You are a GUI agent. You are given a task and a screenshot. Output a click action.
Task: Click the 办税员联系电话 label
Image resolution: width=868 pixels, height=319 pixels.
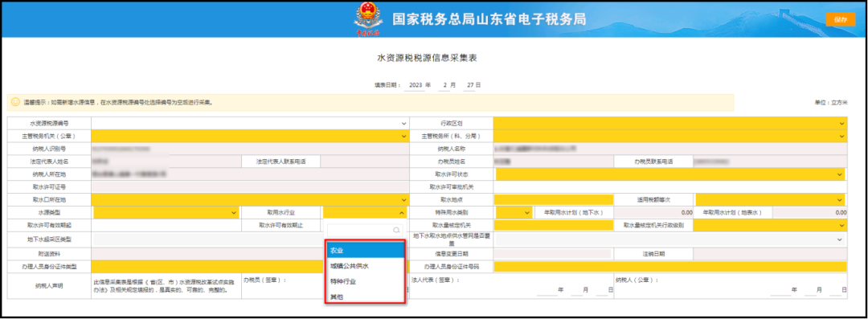[x=653, y=162]
